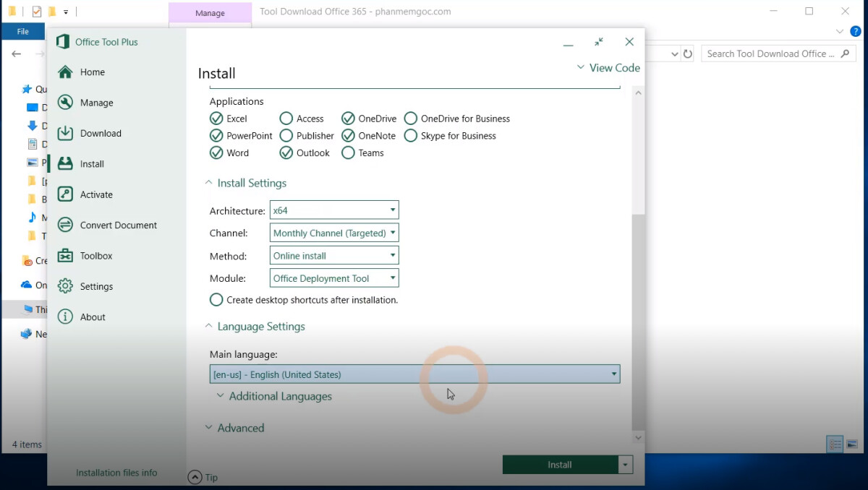
Task: Click the Activate key icon
Action: click(x=65, y=194)
